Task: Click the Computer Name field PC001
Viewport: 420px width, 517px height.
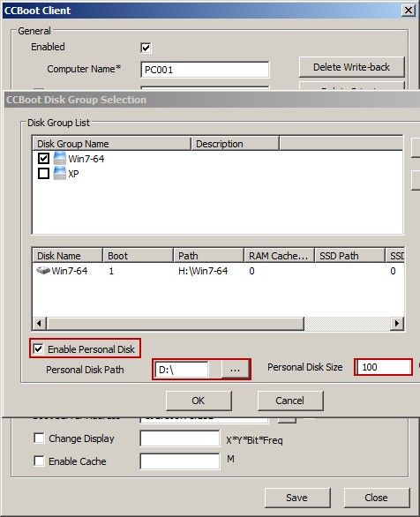Action: pos(205,70)
